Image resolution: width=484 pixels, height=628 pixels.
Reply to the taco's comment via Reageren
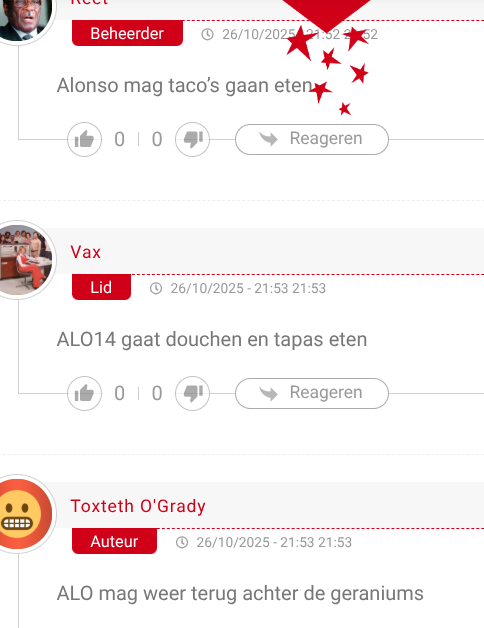pos(312,139)
